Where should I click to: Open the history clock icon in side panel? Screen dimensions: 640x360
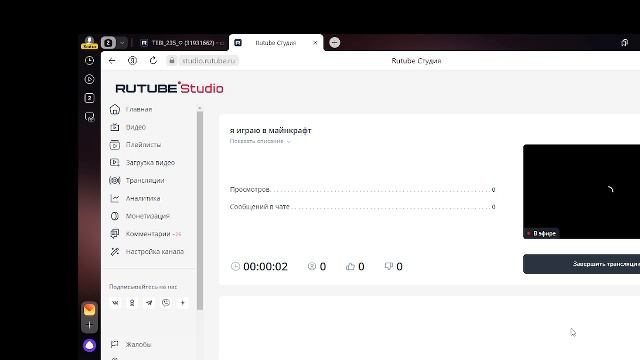pyautogui.click(x=89, y=60)
